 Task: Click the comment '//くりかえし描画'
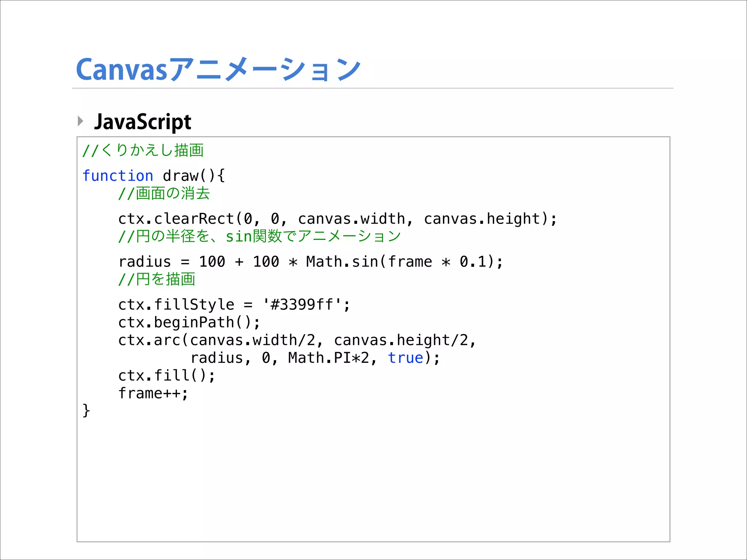pyautogui.click(x=143, y=150)
